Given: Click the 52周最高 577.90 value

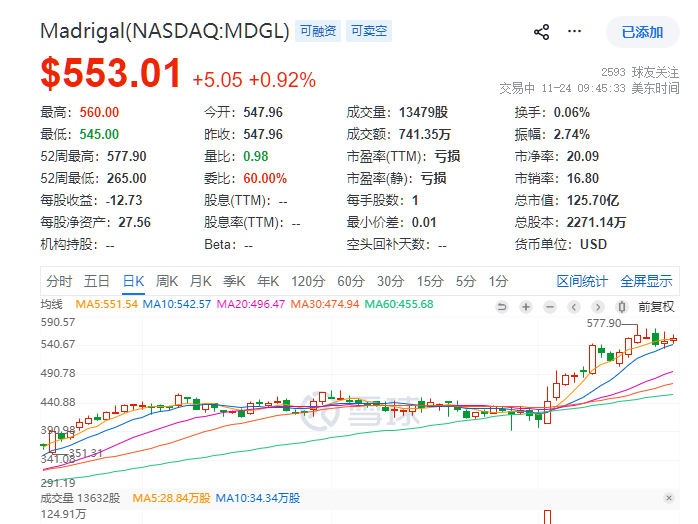Looking at the screenshot, I should pos(127,156).
